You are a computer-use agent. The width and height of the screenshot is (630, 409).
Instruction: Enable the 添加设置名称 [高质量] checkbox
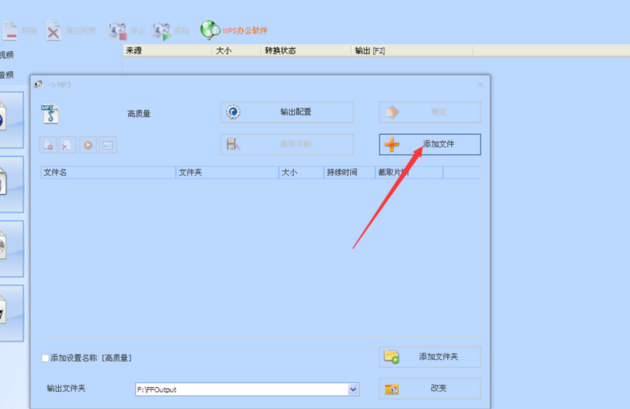coord(45,358)
